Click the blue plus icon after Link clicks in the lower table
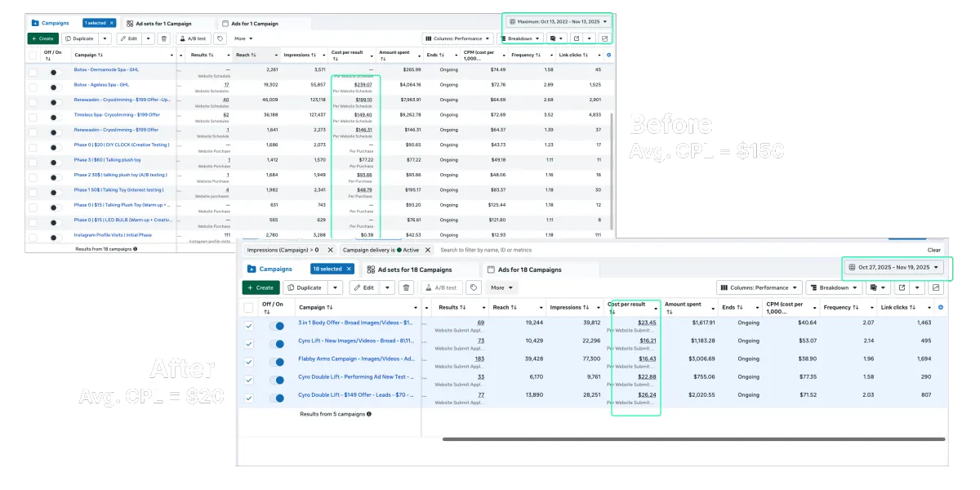Viewport: 980px width, 490px height. pyautogui.click(x=941, y=307)
